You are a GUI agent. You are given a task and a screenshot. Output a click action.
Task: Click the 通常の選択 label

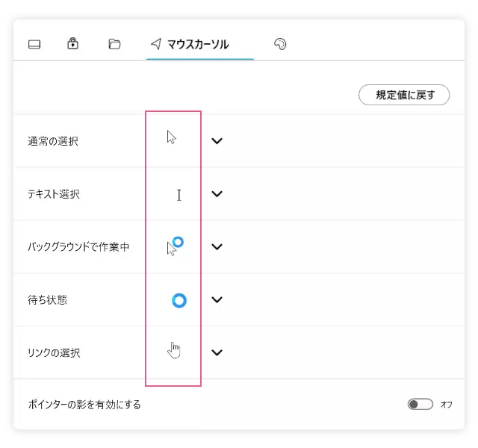(53, 141)
